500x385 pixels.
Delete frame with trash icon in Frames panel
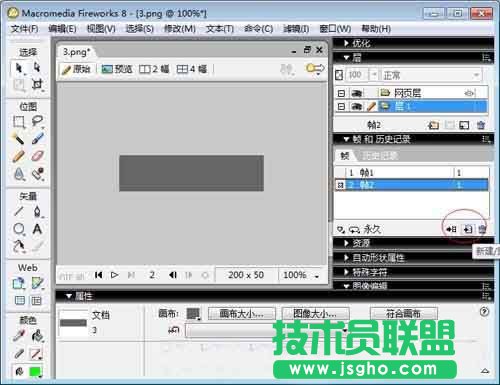(482, 229)
